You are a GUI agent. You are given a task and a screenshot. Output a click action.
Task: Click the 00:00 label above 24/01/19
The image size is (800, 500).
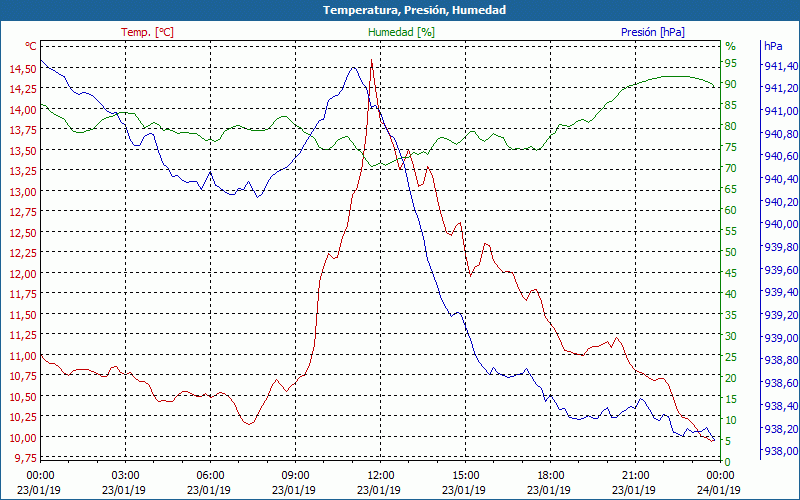pyautogui.click(x=720, y=476)
